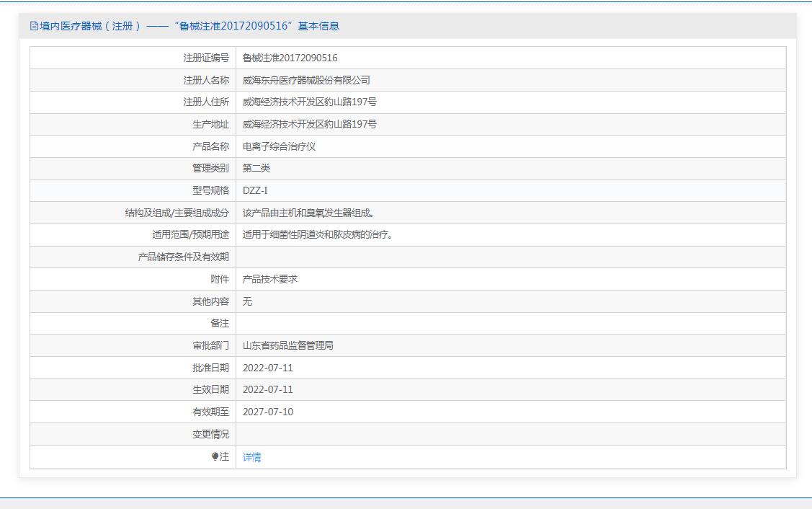Click the 审批部门 row label

(211, 346)
